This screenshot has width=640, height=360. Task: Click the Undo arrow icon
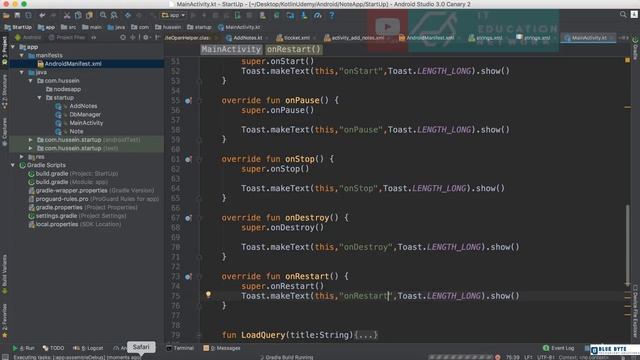(42, 16)
